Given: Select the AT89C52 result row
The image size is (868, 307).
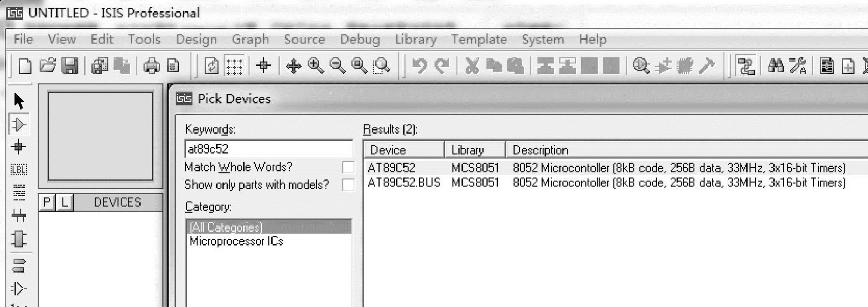Looking at the screenshot, I should 616,168.
